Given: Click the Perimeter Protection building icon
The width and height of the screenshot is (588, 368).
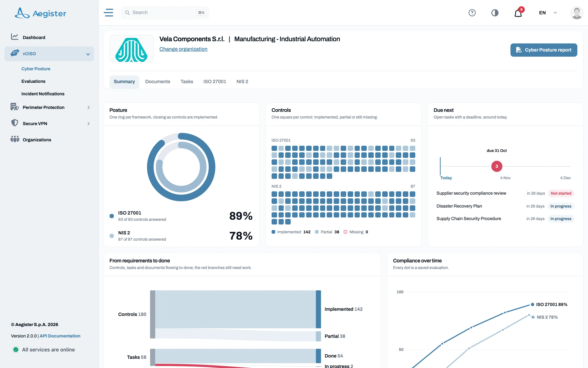Looking at the screenshot, I should pos(15,107).
